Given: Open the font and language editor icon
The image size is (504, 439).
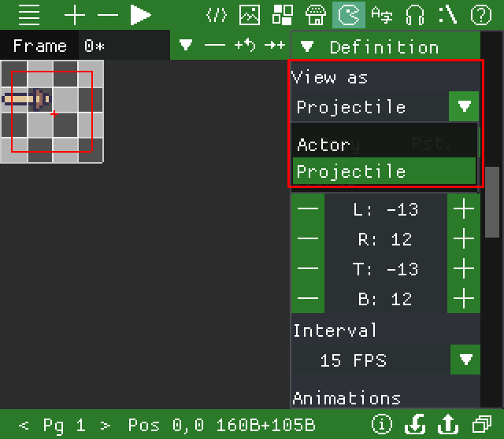Looking at the screenshot, I should tap(382, 15).
